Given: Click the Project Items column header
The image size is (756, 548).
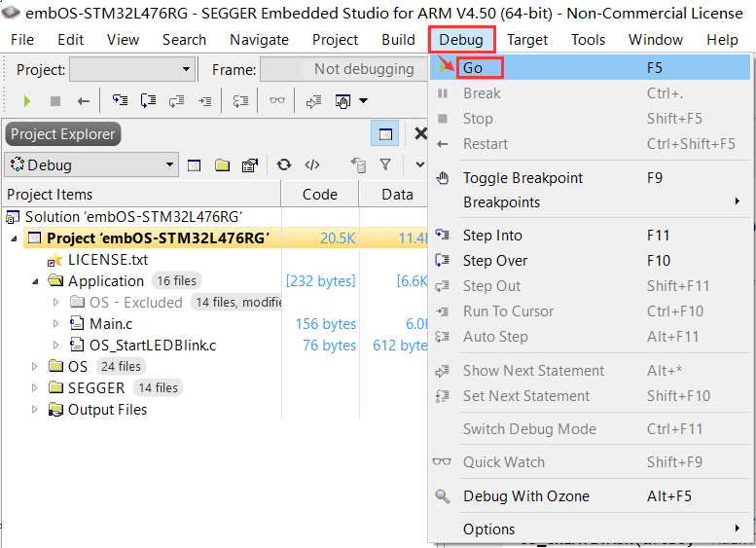Looking at the screenshot, I should [x=142, y=194].
